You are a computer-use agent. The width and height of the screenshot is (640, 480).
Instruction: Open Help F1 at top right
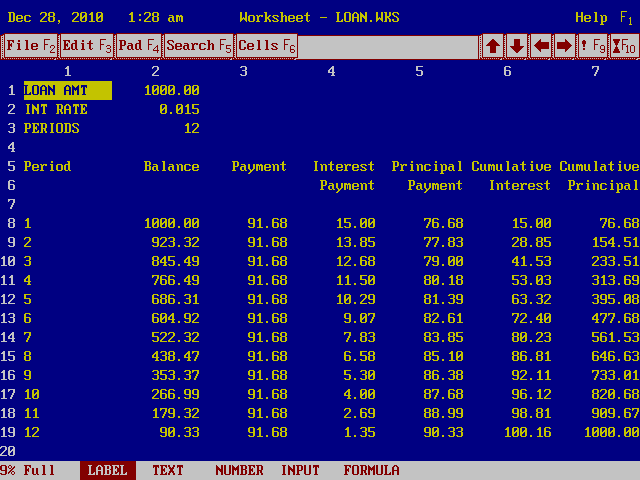[604, 18]
